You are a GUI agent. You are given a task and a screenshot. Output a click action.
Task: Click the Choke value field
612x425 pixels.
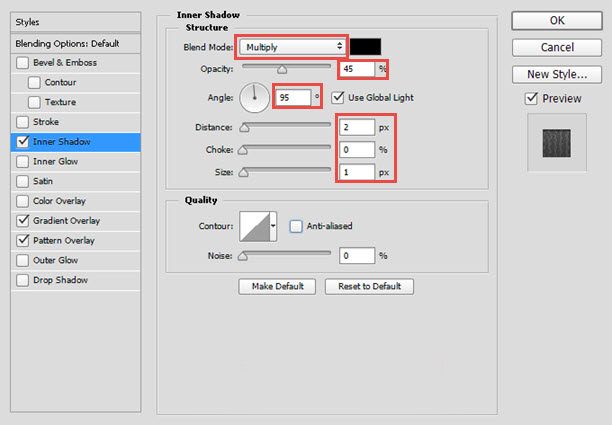(357, 149)
